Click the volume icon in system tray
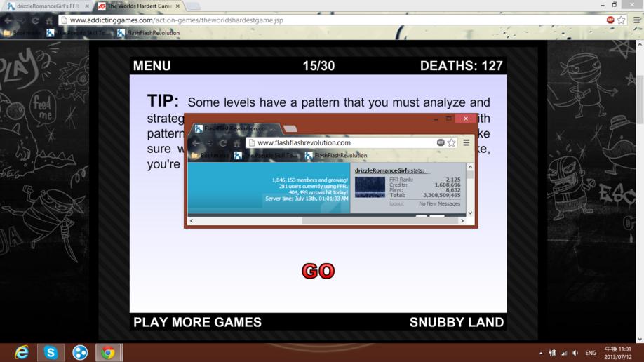644x362 pixels. [x=575, y=353]
